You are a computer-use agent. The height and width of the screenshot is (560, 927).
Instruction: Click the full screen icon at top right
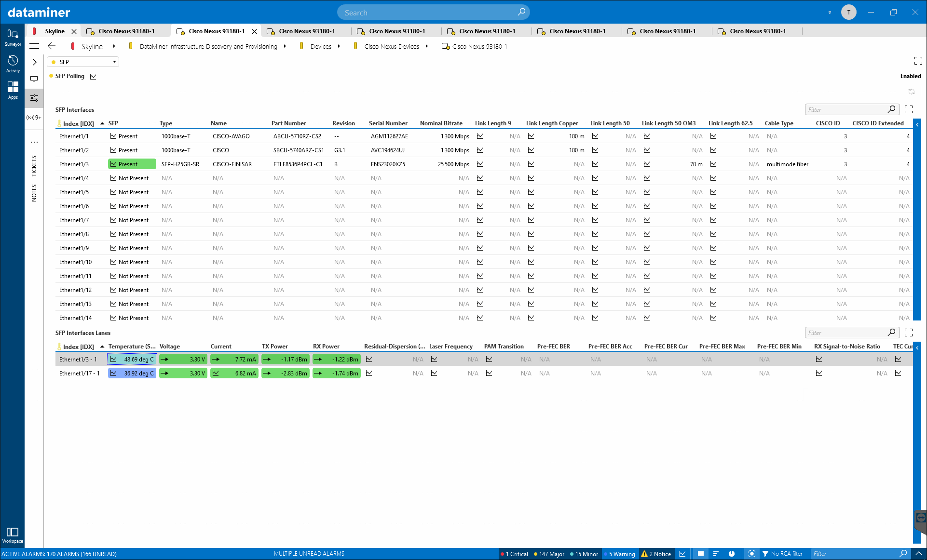tap(918, 61)
